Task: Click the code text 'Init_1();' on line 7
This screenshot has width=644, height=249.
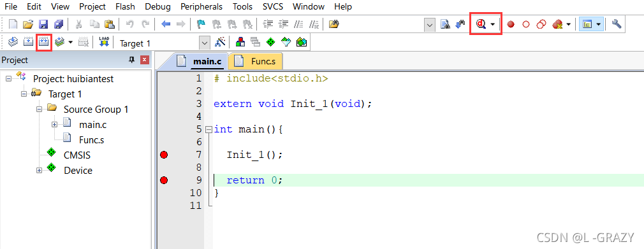Action: 254,155
